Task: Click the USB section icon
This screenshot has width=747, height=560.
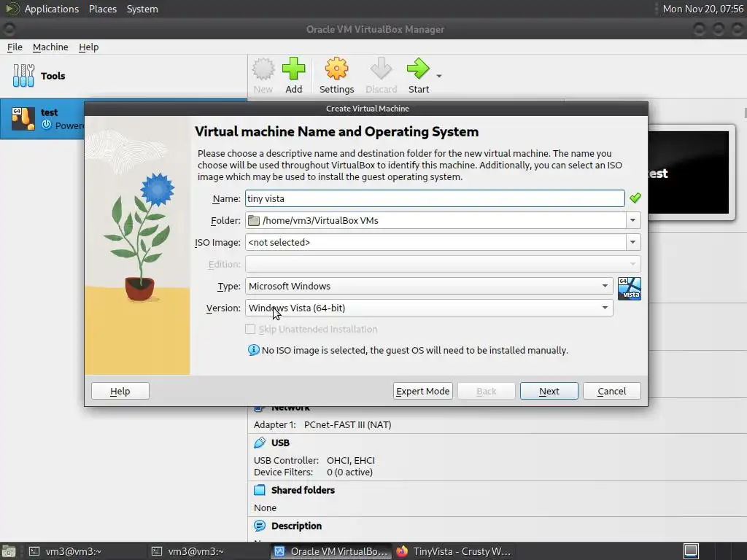Action: pos(260,443)
